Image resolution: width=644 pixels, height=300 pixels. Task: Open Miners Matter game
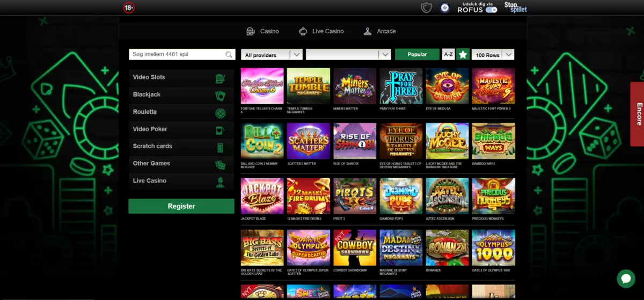(355, 86)
